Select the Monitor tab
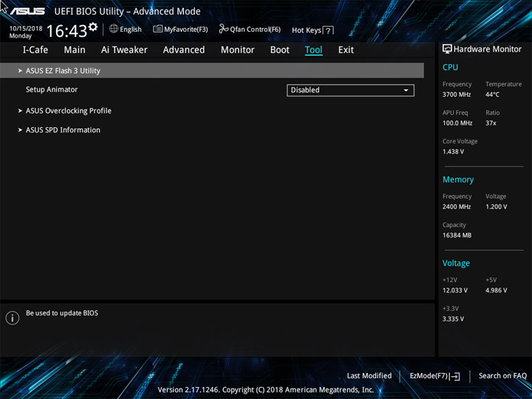 coord(237,50)
